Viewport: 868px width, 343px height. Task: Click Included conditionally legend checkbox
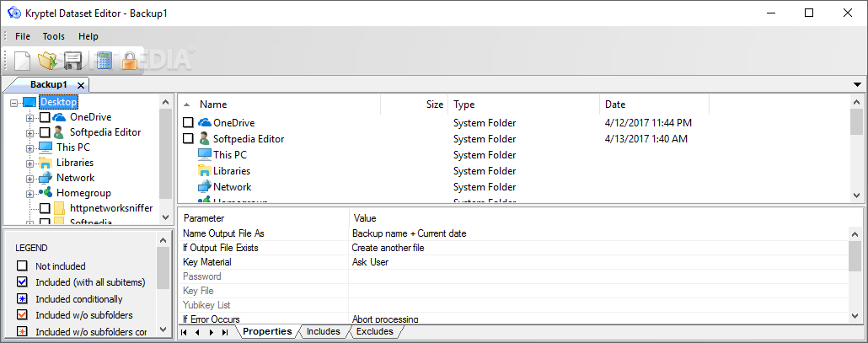(22, 298)
